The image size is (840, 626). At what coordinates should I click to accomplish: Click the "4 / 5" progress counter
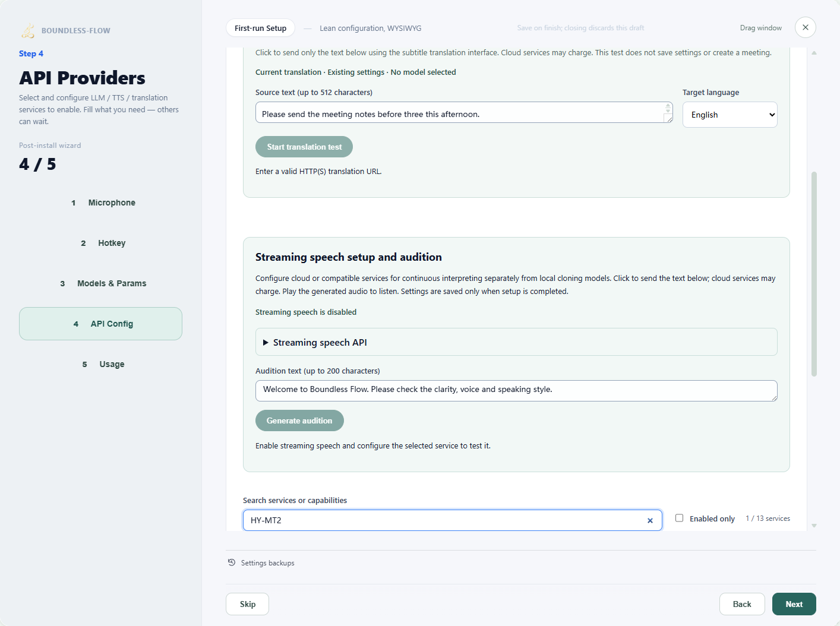click(x=37, y=164)
